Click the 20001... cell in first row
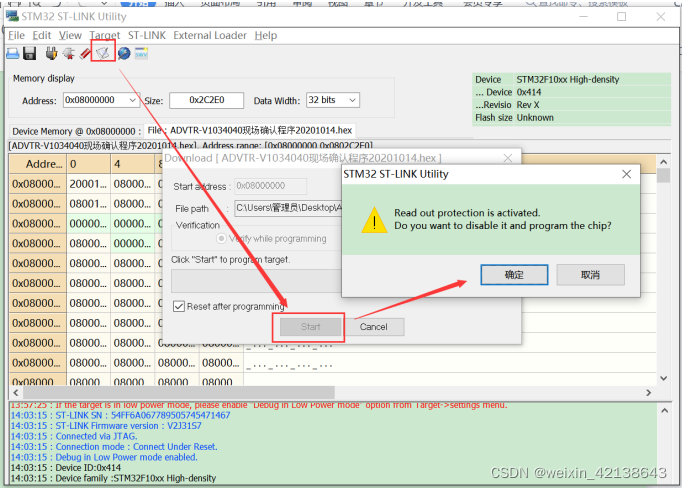 pos(89,184)
